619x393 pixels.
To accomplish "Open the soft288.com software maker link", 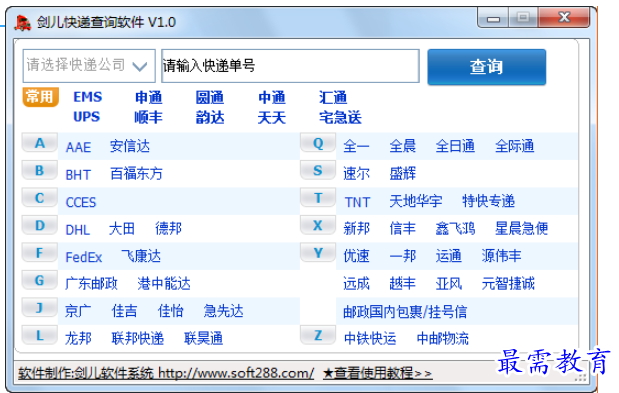I will pos(166,373).
